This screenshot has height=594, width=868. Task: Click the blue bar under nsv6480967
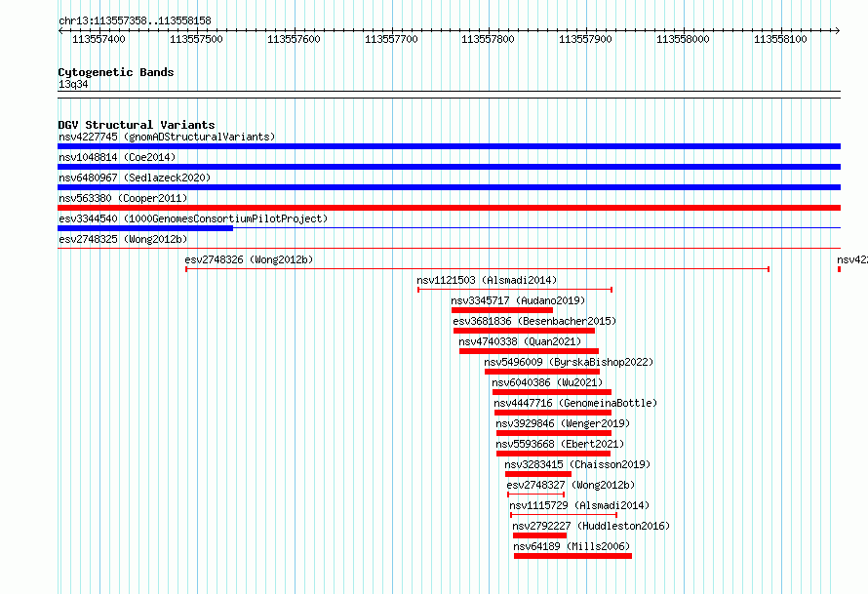pos(449,187)
